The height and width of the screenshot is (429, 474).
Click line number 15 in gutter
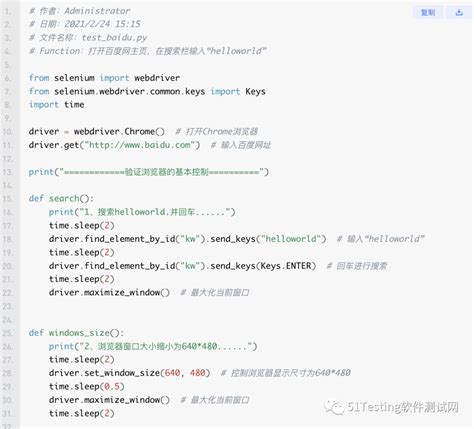(x=8, y=199)
